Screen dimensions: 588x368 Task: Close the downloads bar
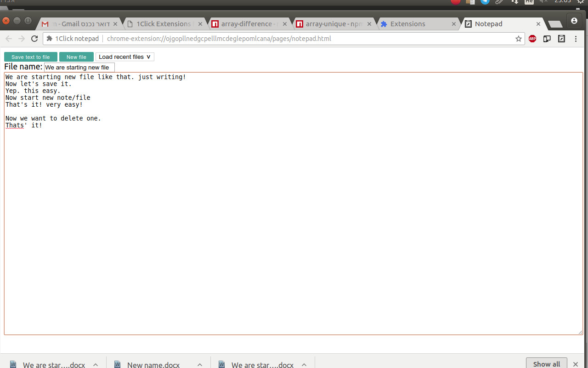tap(576, 364)
